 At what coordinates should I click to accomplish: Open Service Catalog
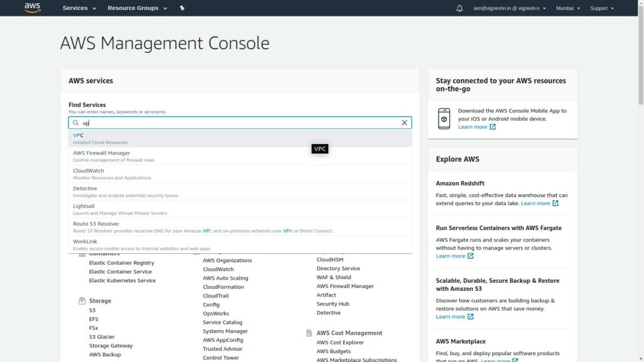[x=223, y=322]
